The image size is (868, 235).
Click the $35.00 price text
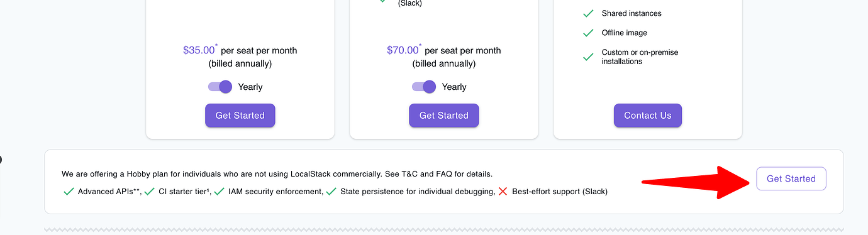(x=199, y=50)
